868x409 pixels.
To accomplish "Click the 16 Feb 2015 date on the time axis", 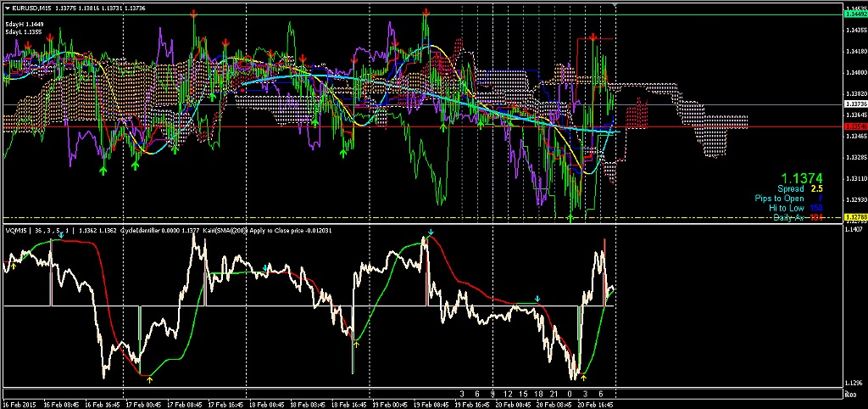I will 19,405.
